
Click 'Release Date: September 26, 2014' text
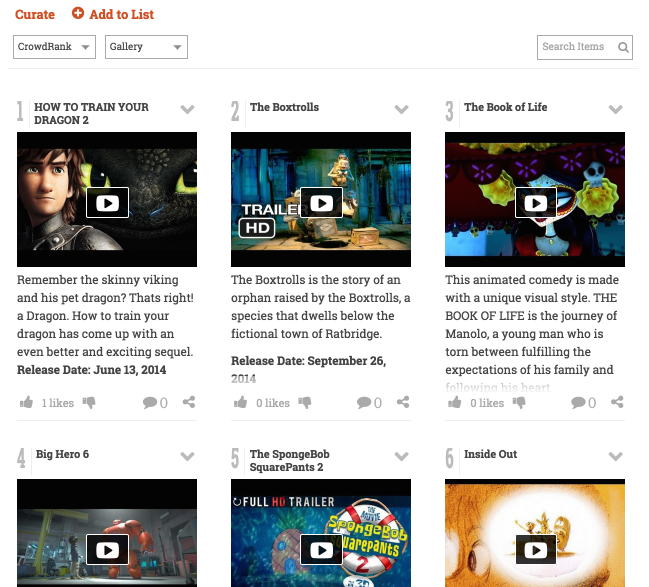309,370
